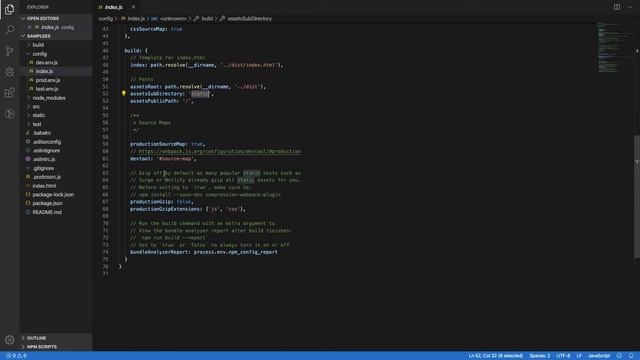Expand the static folder

[x=39, y=116]
